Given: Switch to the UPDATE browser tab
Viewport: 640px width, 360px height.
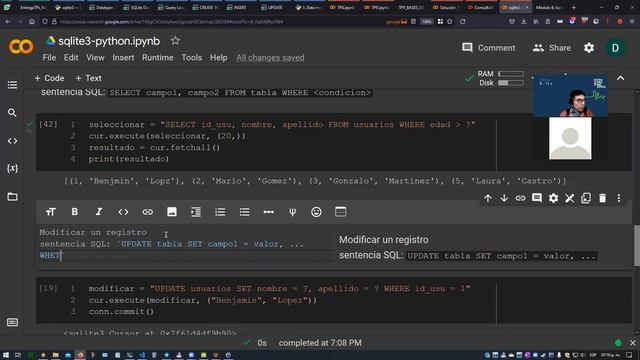Looking at the screenshot, I should coord(275,7).
